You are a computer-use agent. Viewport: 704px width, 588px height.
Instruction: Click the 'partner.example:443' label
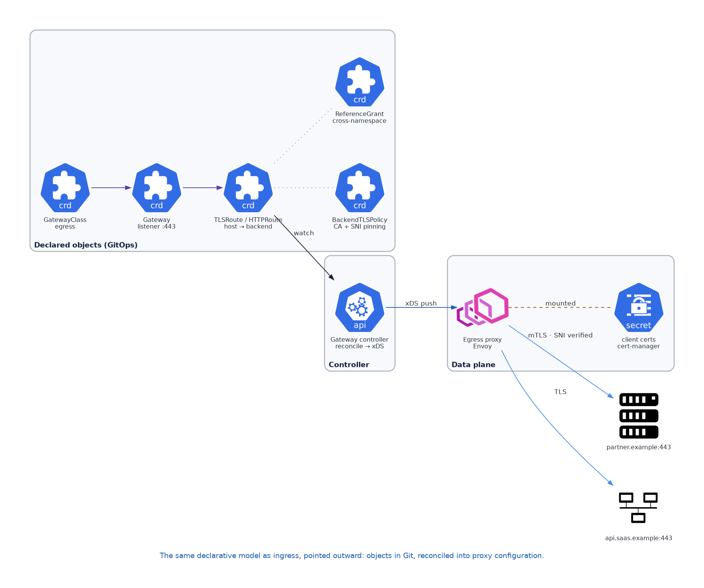639,447
